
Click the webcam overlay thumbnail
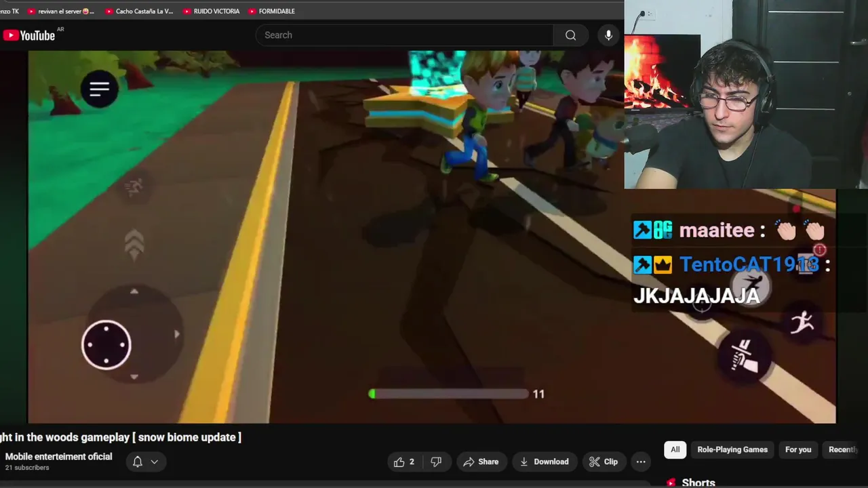[746, 94]
